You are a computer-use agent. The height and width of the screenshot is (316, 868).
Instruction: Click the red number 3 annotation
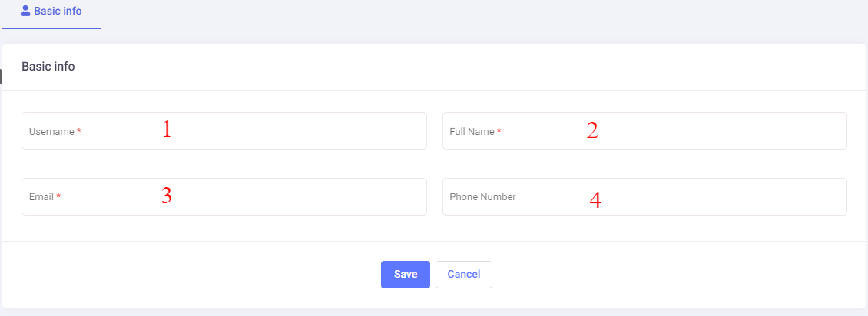(167, 196)
